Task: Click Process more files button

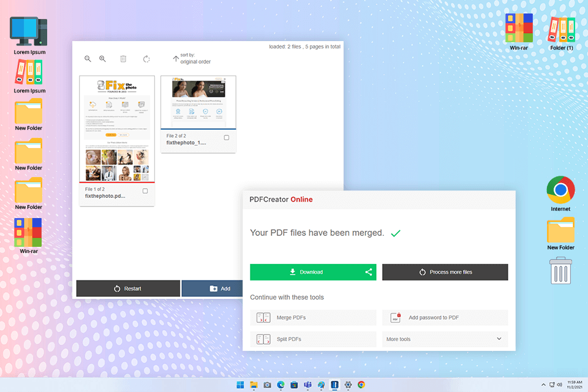Action: tap(445, 272)
